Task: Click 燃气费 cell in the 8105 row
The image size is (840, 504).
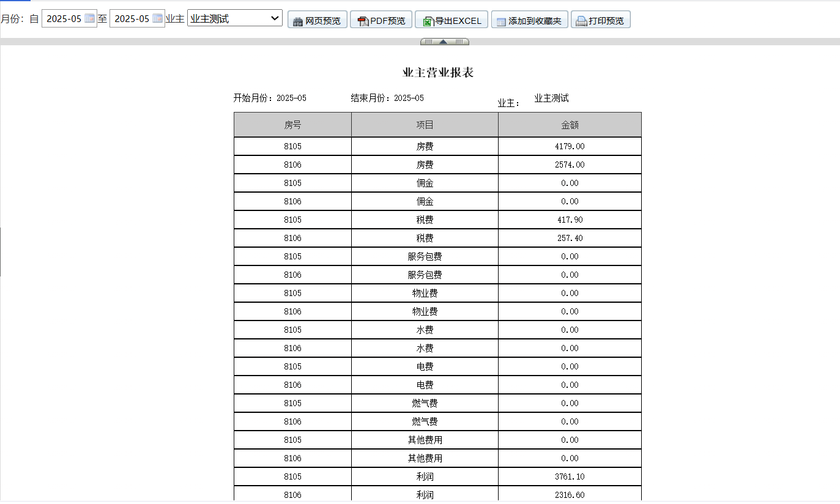Action: click(x=425, y=403)
